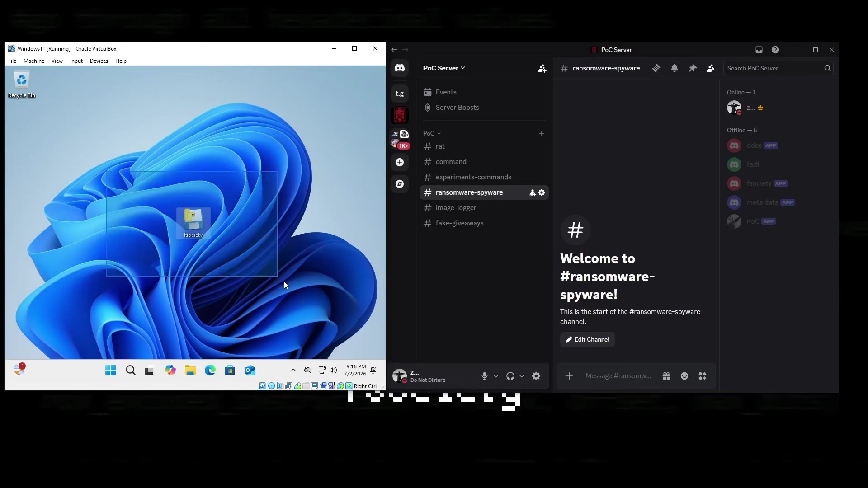Open the command channel

[x=484, y=162]
